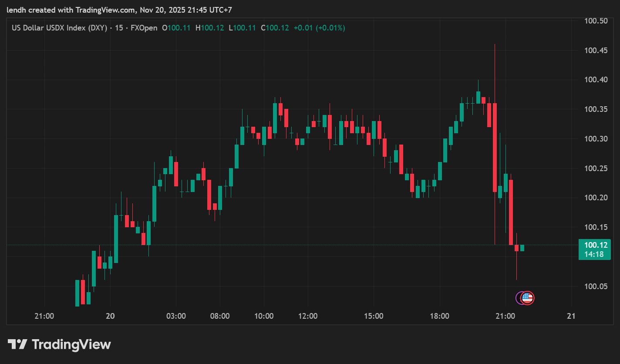The width and height of the screenshot is (620, 364).
Task: Click the TradingView logo at bottom left
Action: pos(59,344)
